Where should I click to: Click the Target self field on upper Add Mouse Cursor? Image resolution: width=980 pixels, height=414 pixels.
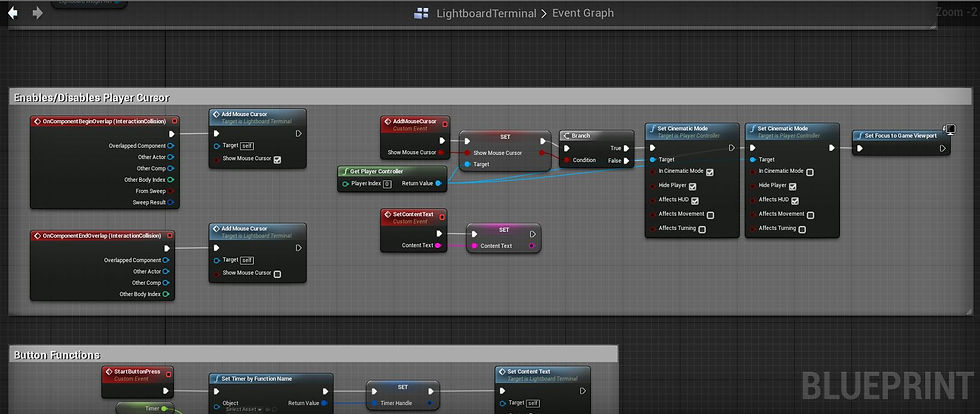(247, 146)
